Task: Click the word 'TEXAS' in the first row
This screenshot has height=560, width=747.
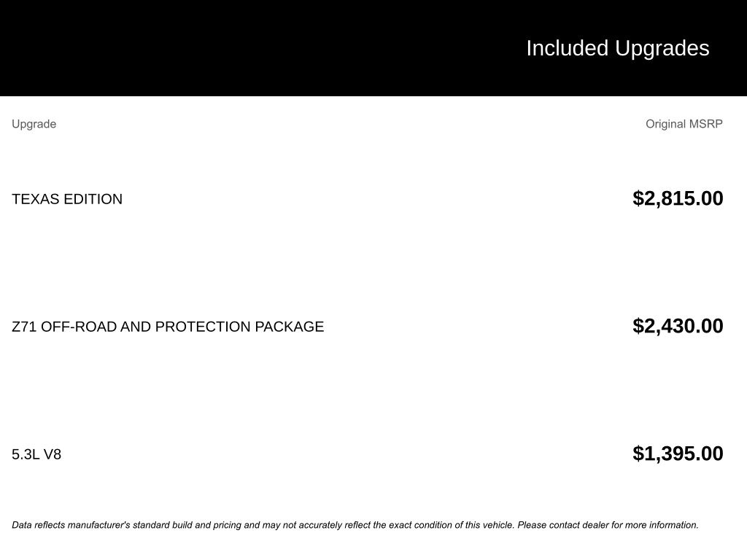Action: pos(36,199)
